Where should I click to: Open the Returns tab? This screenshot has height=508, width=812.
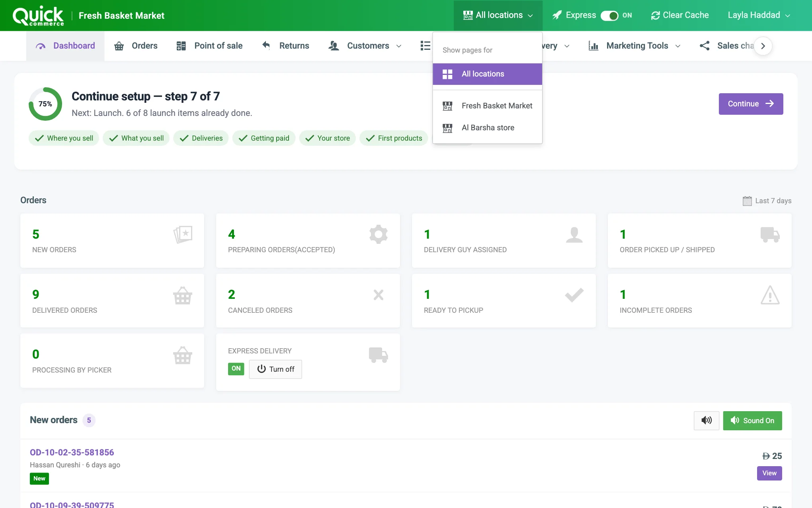[x=285, y=46]
